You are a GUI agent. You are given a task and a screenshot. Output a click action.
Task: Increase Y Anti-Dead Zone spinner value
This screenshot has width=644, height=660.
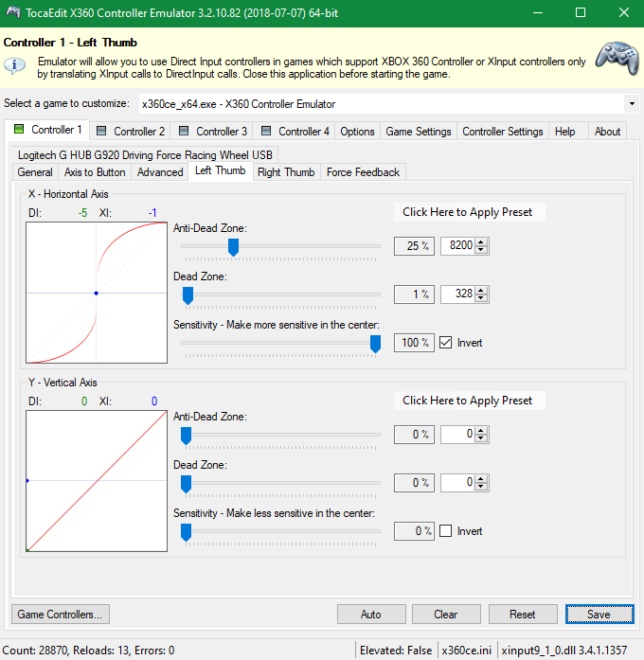(x=481, y=431)
